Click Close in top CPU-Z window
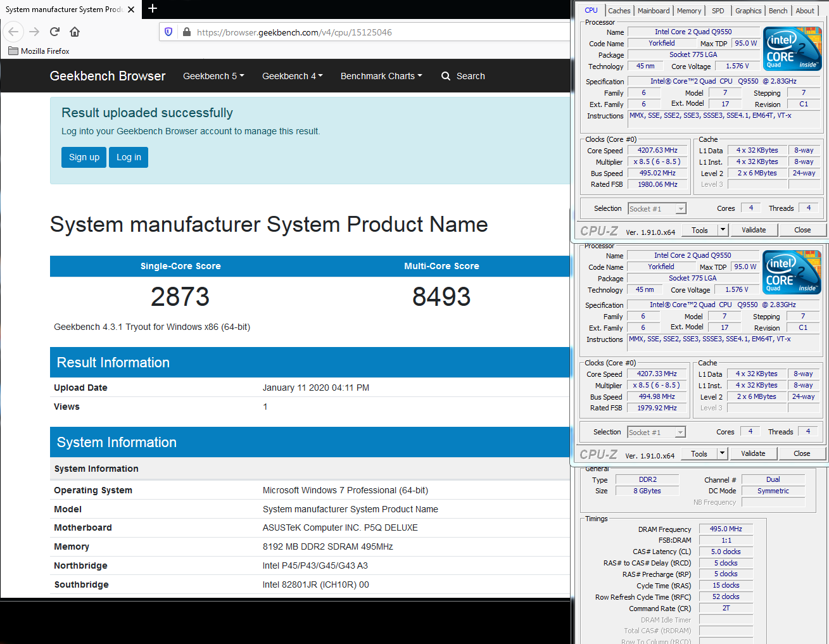This screenshot has height=644, width=829. tap(802, 230)
